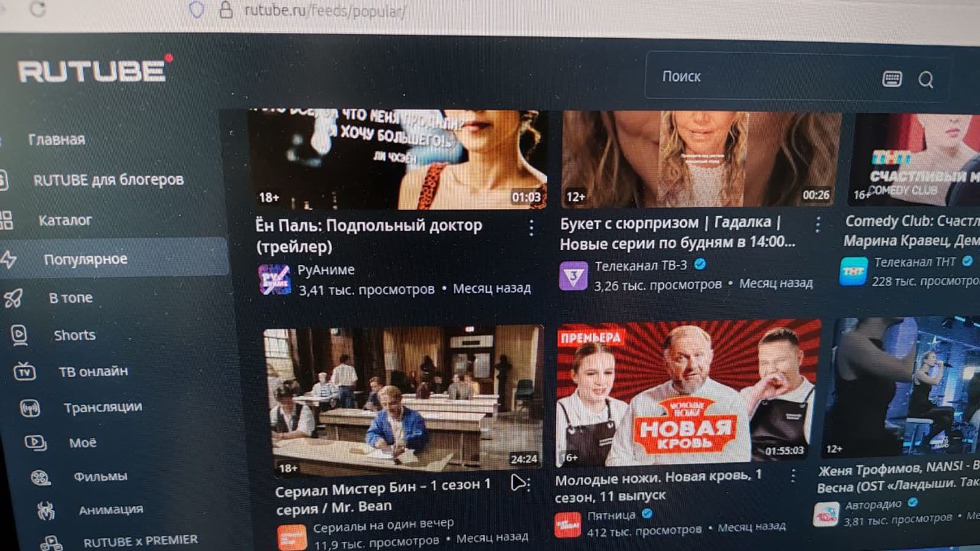This screenshot has width=980, height=551.
Task: Play the Ён Паль trailer thumbnail
Action: click(397, 159)
